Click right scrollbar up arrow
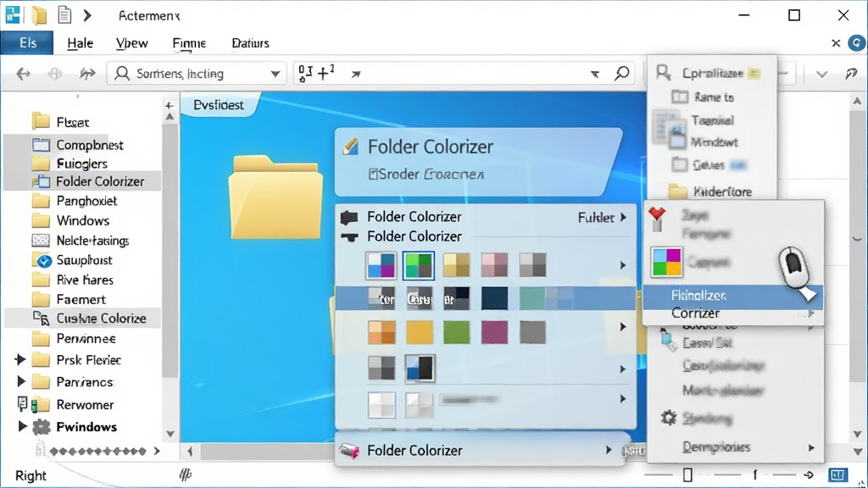 click(x=857, y=102)
